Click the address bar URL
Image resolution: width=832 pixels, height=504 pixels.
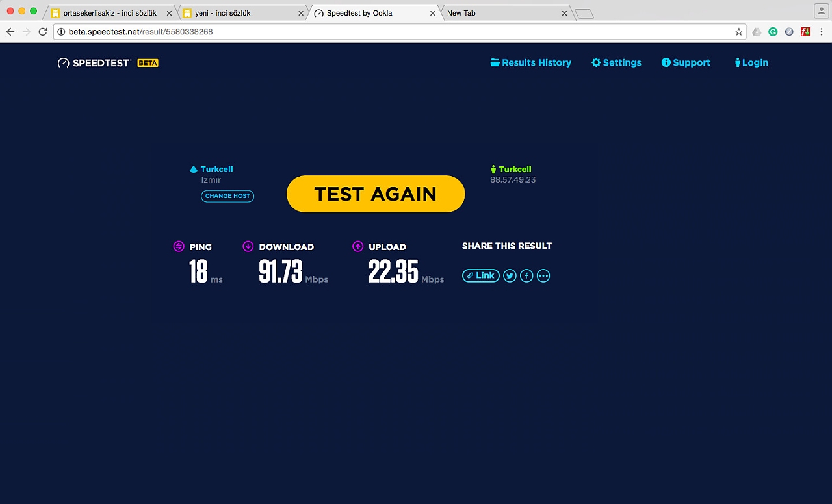pos(141,31)
